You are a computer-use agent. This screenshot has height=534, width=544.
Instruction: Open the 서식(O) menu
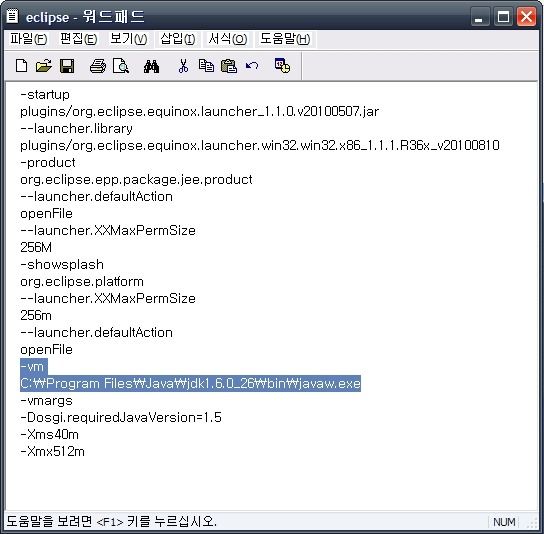pyautogui.click(x=228, y=39)
